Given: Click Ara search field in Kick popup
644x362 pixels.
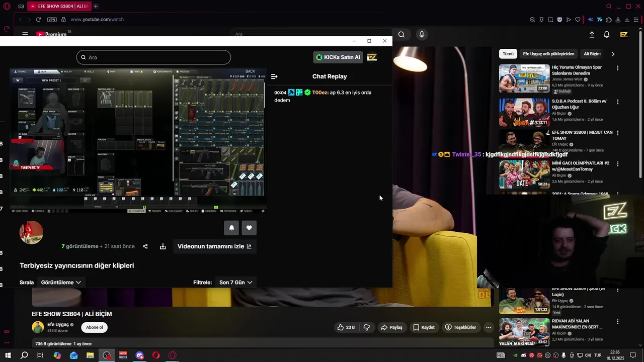Looking at the screenshot, I should point(153,57).
